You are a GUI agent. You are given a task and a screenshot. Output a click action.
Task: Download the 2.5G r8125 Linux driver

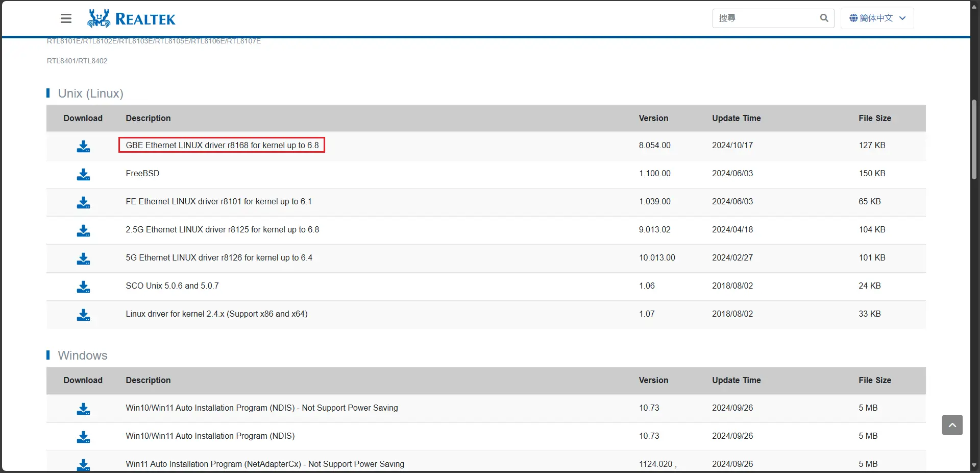[83, 231]
